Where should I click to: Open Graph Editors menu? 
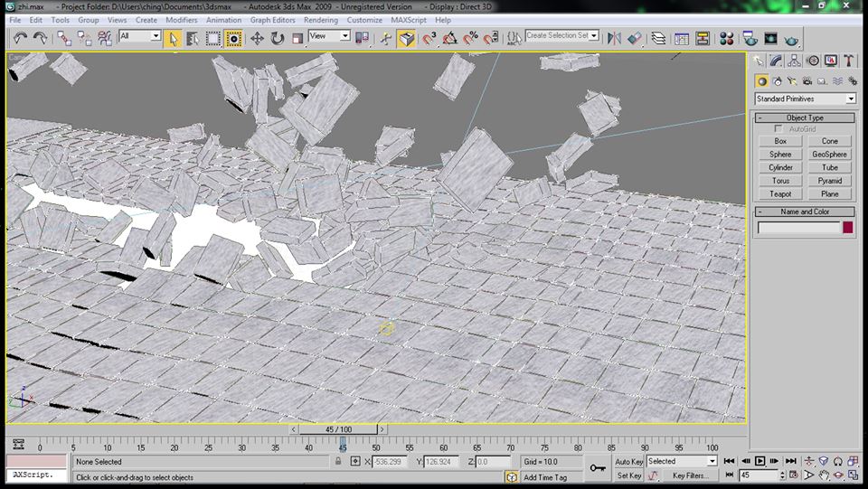(x=272, y=20)
